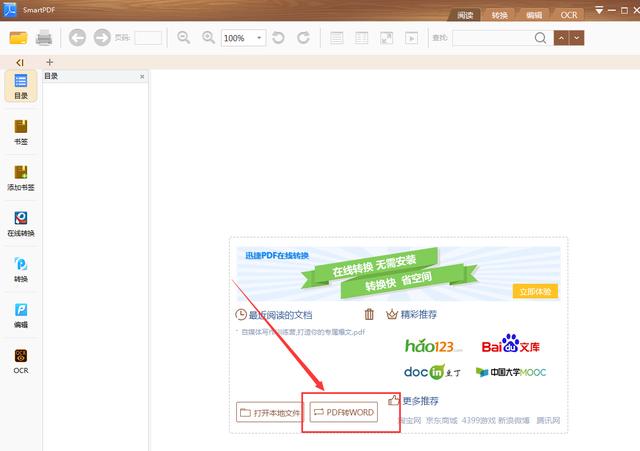Open 腾讯网 link
The height and width of the screenshot is (451, 640).
point(548,420)
